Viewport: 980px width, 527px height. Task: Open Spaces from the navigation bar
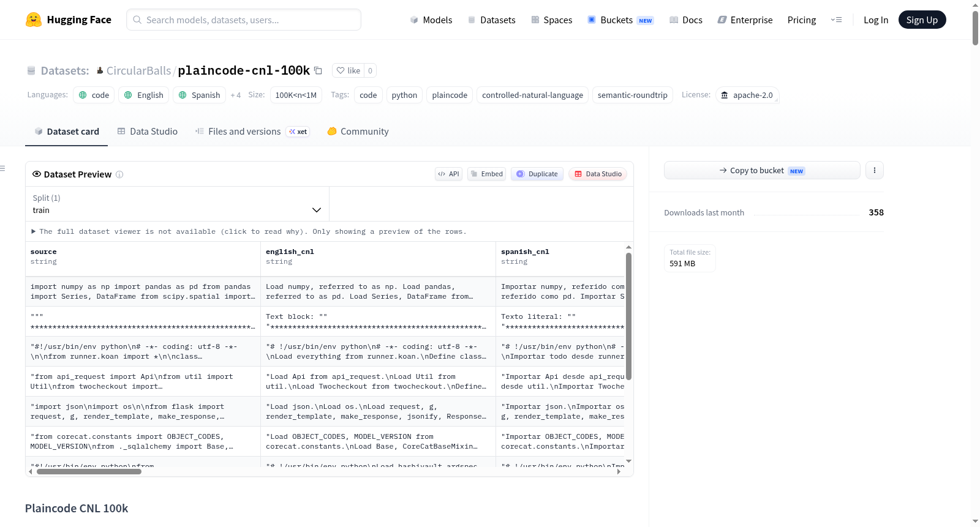[552, 20]
